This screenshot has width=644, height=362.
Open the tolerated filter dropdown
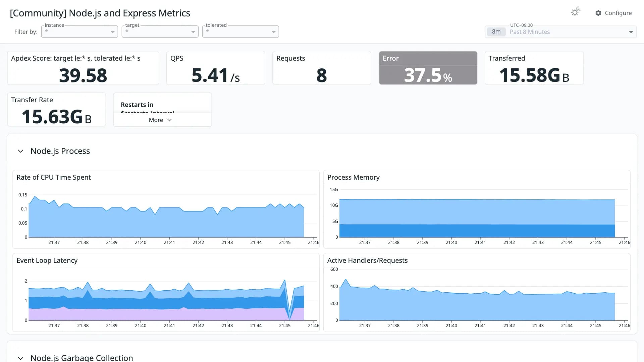240,32
